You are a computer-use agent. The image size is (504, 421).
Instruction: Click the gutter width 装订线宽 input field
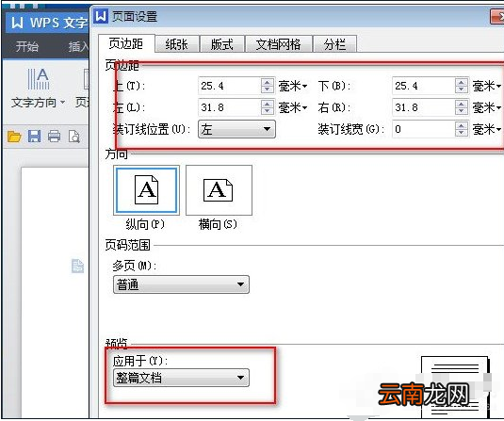tap(423, 129)
